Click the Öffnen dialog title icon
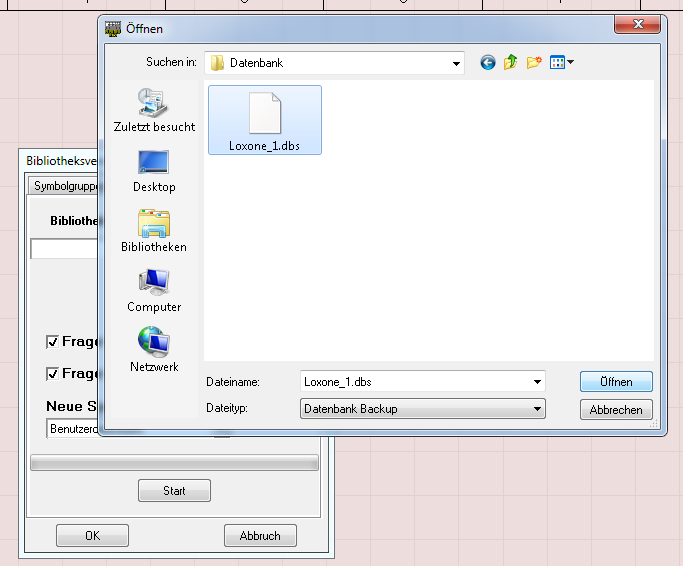 pyautogui.click(x=113, y=29)
